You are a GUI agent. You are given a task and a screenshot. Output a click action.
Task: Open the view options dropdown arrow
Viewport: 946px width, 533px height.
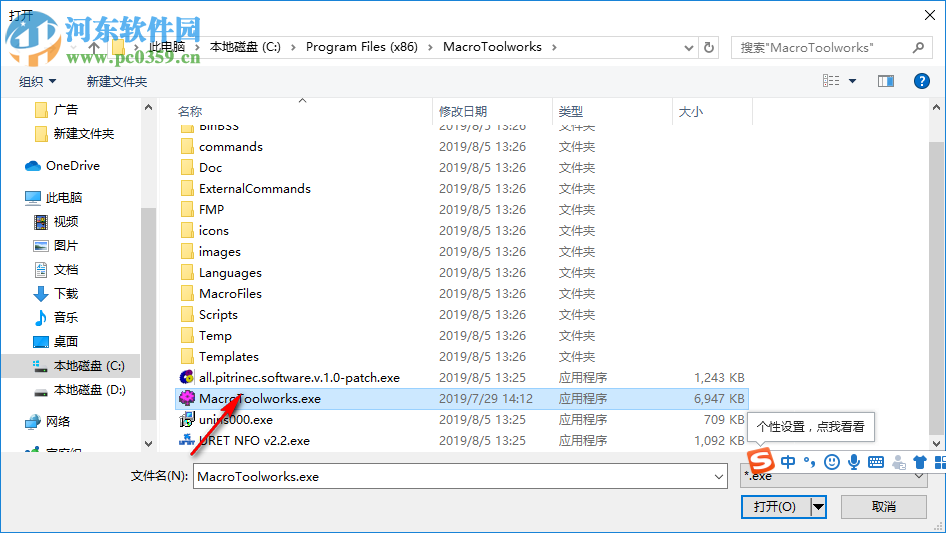click(x=852, y=81)
